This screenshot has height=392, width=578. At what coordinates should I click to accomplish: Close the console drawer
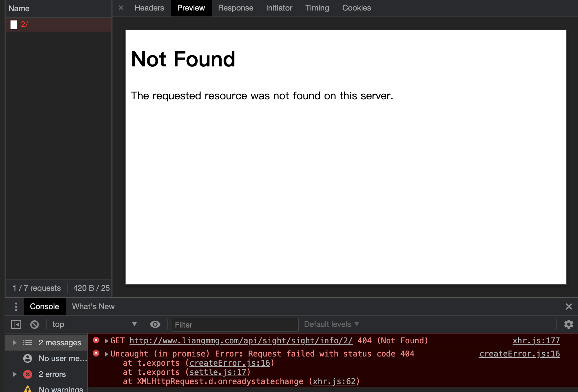pos(568,306)
